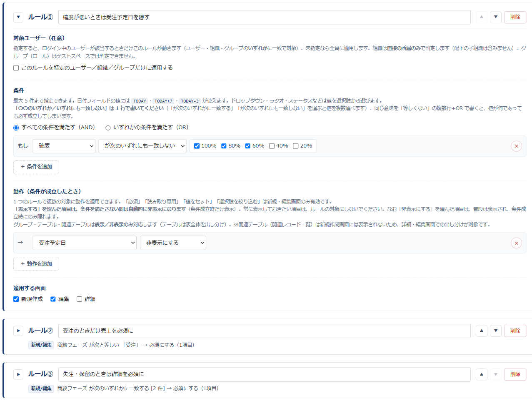Uncheck the 100% option
532x401 pixels.
point(197,146)
